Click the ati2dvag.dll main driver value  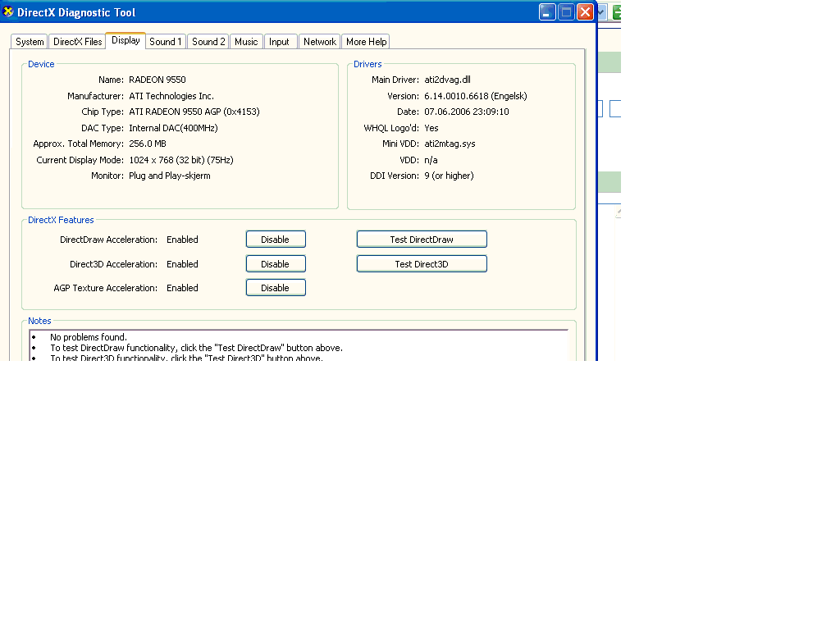[x=447, y=80]
